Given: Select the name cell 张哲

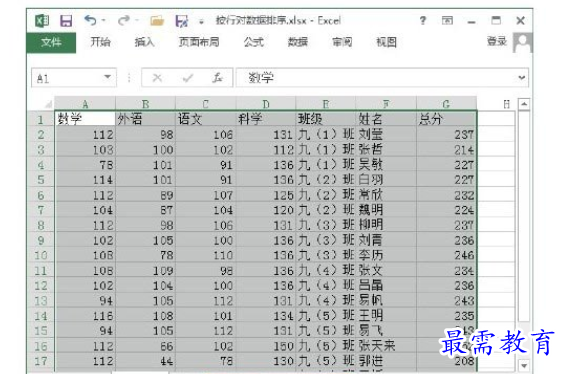Looking at the screenshot, I should [x=386, y=149].
